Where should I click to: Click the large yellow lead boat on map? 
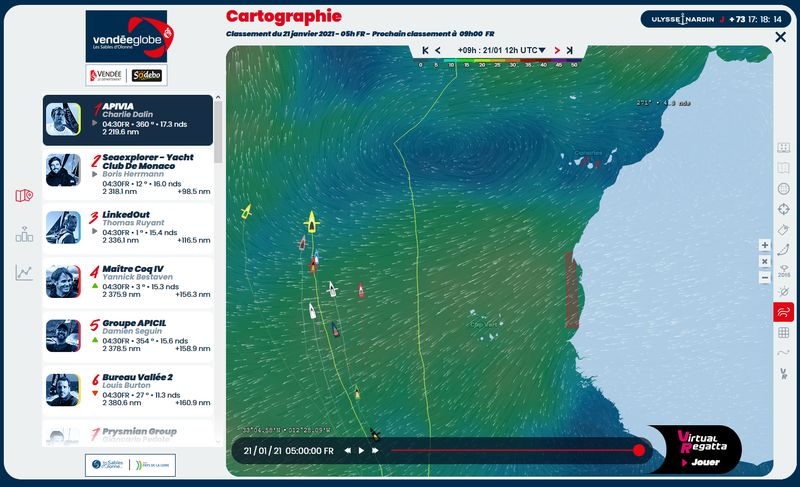coord(311,222)
